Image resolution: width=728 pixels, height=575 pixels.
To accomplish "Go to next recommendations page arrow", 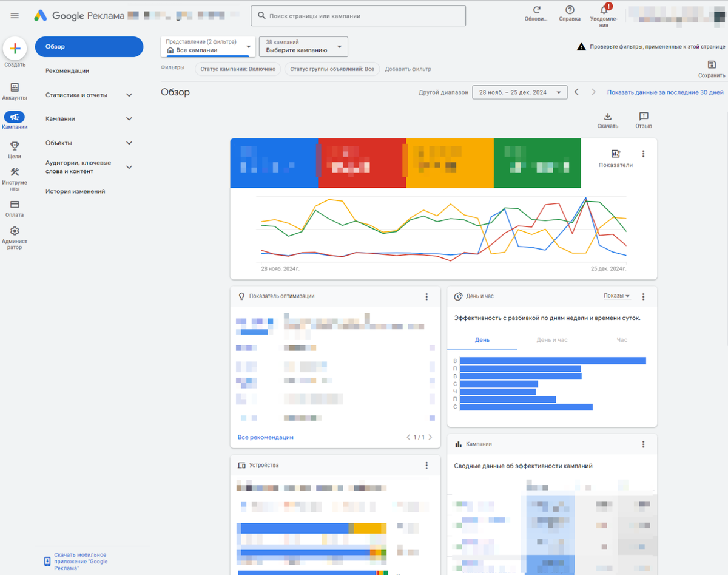I will 430,437.
